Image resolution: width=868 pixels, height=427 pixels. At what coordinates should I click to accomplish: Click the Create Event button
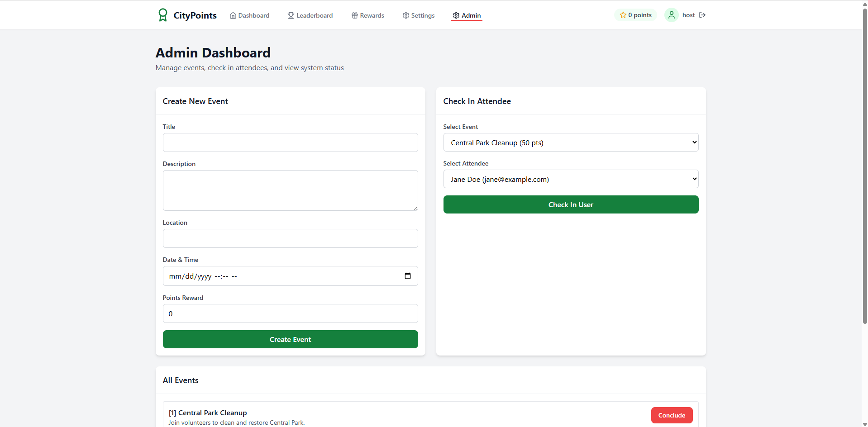coord(291,339)
